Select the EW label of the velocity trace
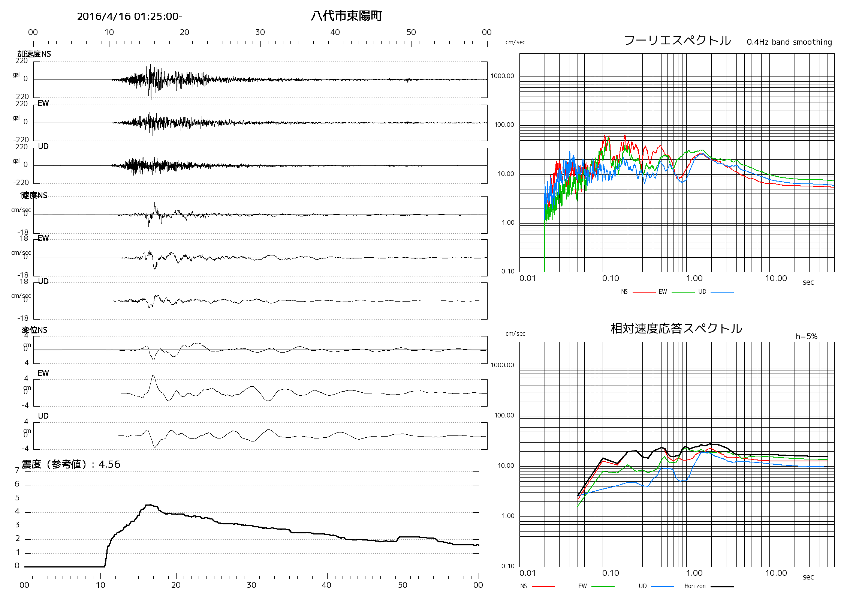Screen dimensions: 868x614 tap(43, 238)
